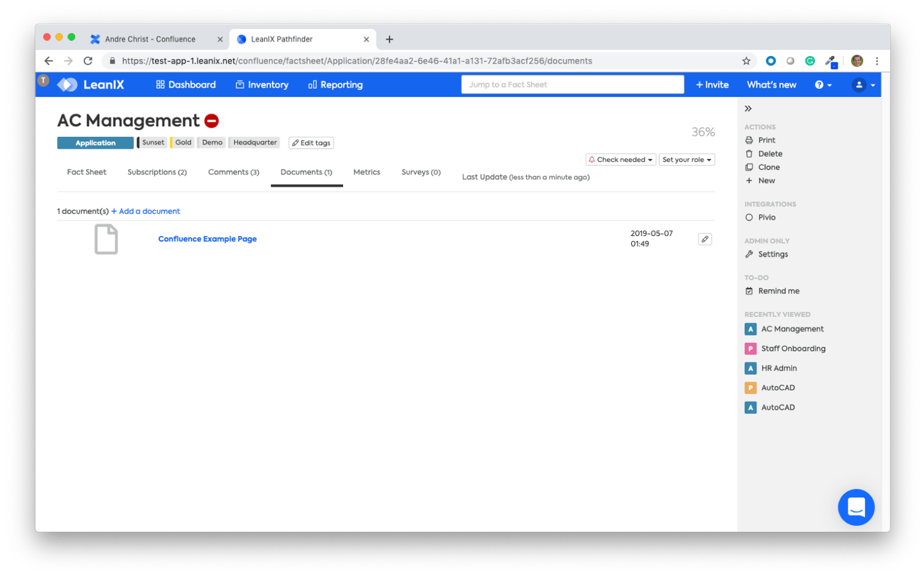
Task: Click inside the Jump to a Fact Sheet field
Action: click(x=572, y=84)
